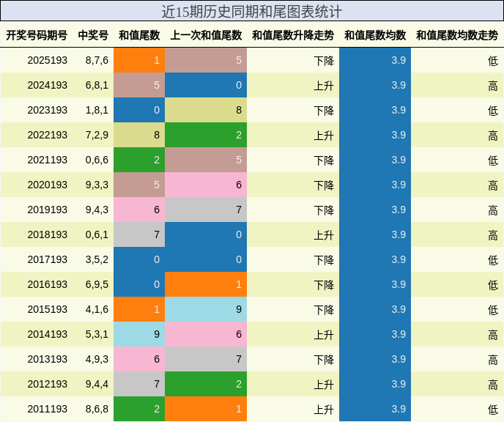The width and height of the screenshot is (504, 422).
Task: Click the title 近15期历史同期和尾图表统计
Action: point(252,12)
